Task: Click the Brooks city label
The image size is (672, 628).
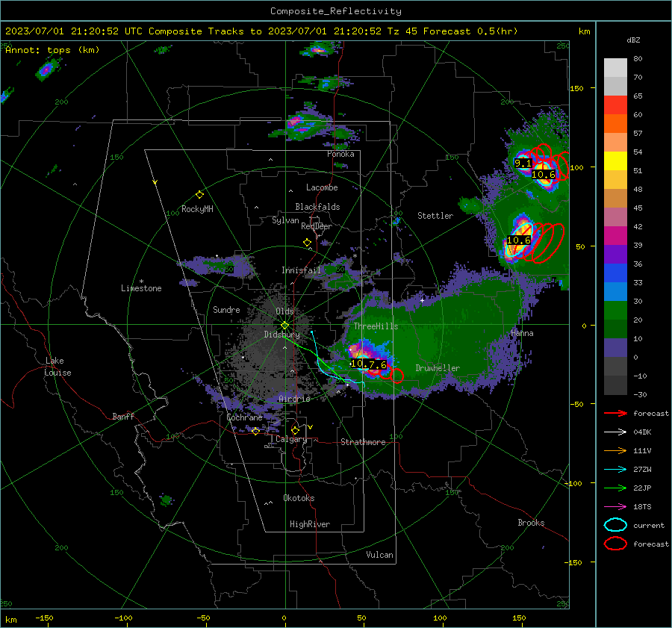Action: [x=531, y=523]
